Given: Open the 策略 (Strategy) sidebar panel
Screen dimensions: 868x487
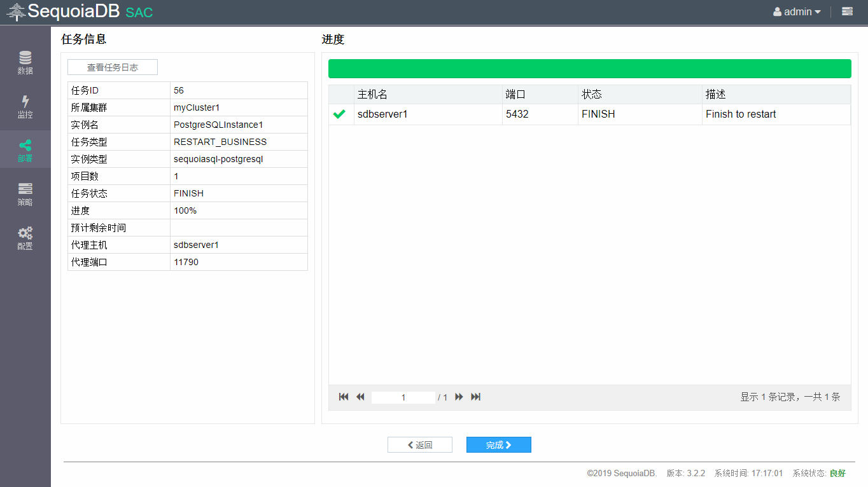Looking at the screenshot, I should tap(25, 194).
